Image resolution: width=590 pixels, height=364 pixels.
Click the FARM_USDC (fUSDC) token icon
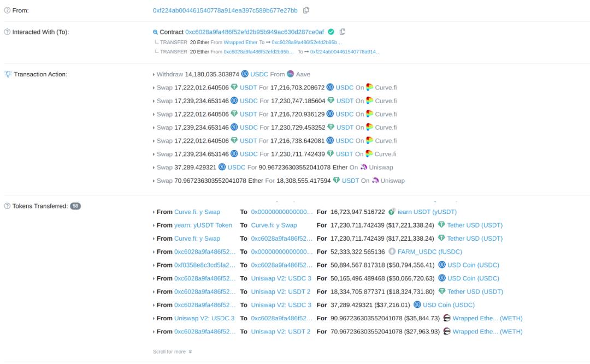pyautogui.click(x=392, y=251)
